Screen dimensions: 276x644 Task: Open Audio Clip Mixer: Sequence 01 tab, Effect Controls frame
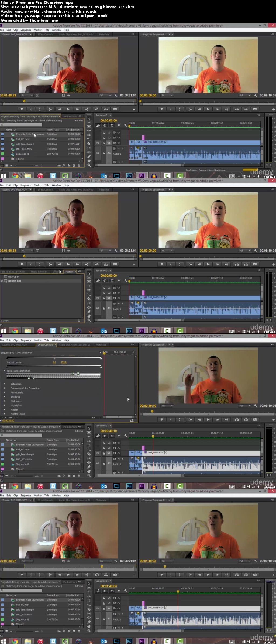(75, 345)
